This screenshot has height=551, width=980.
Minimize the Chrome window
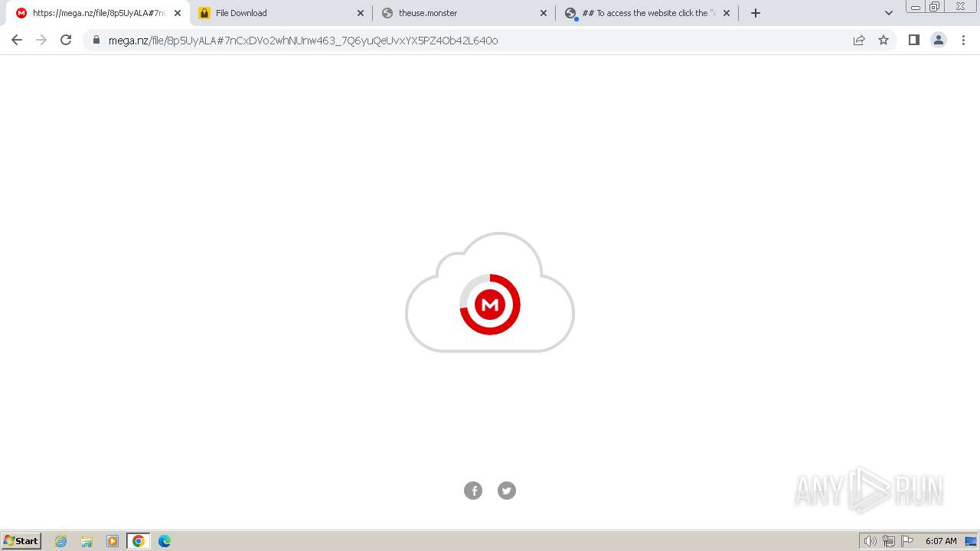pos(916,7)
